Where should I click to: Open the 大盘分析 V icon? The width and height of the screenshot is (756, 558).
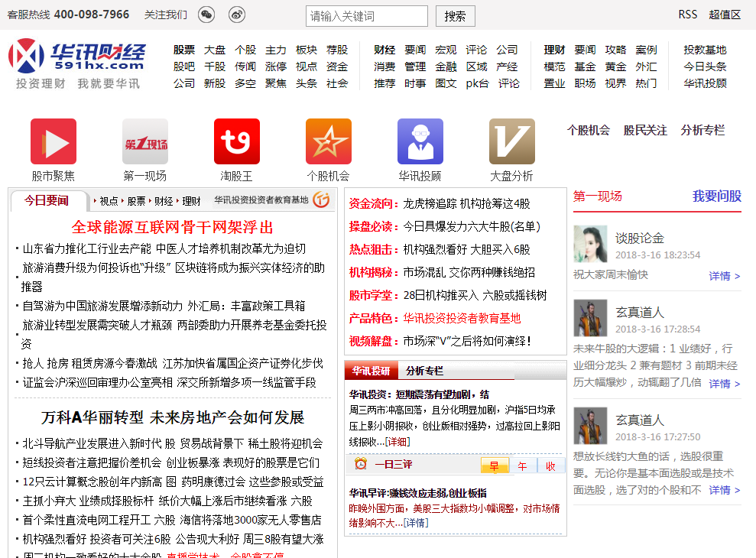511,141
